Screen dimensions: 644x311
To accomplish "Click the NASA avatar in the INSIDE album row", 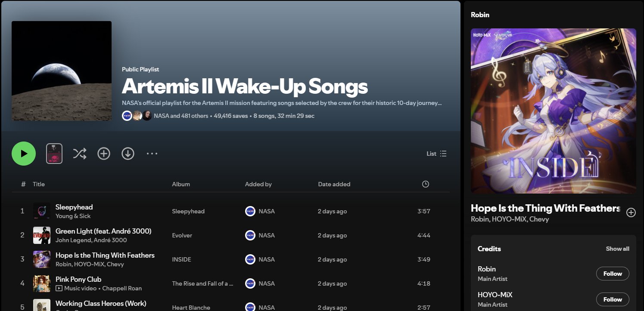I will 250,259.
